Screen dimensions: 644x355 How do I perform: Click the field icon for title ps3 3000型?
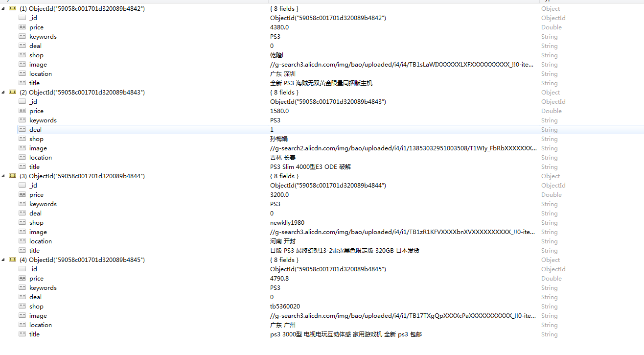22,334
